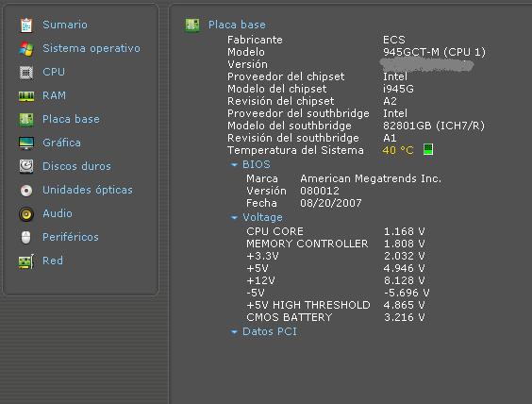Open the Red network card icon
This screenshot has width=532, height=404.
26,261
